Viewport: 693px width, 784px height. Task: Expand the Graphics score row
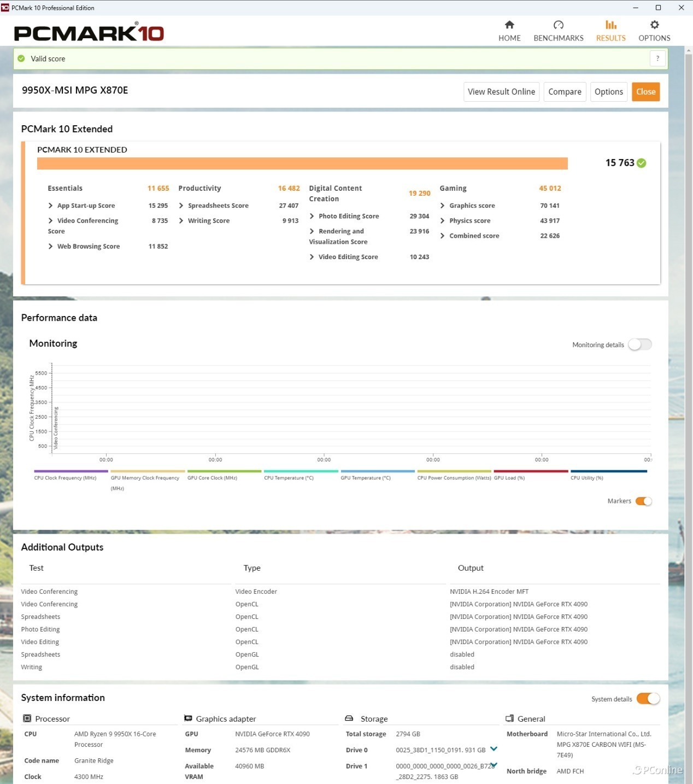[443, 206]
